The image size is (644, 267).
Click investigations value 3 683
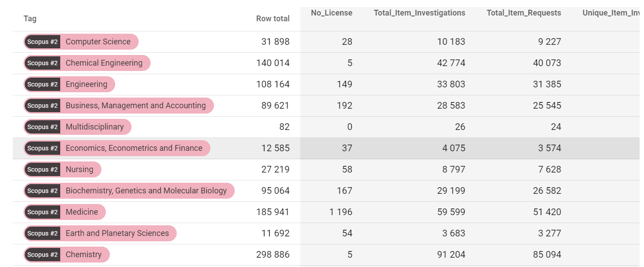[x=454, y=233]
